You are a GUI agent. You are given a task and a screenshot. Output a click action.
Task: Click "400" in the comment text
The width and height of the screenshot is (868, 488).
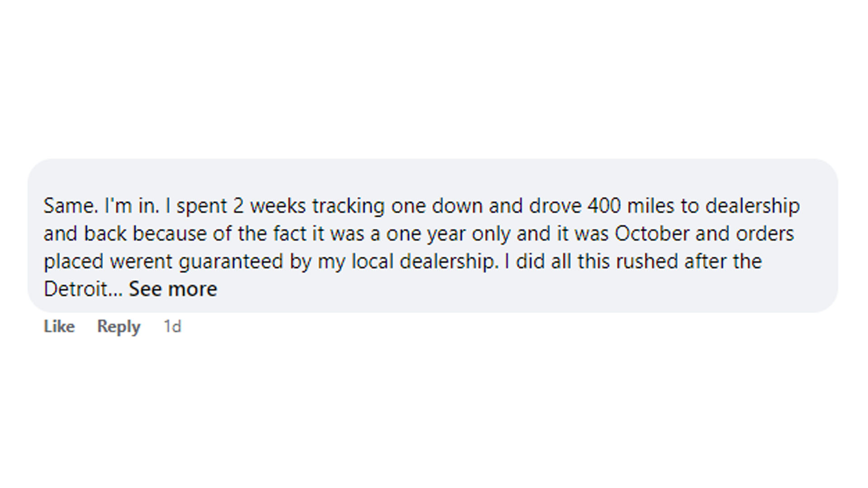pos(604,206)
